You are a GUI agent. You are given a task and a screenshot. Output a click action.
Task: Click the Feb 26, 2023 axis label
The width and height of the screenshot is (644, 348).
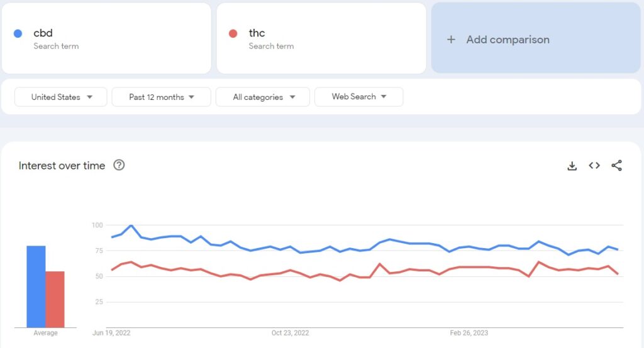click(469, 333)
